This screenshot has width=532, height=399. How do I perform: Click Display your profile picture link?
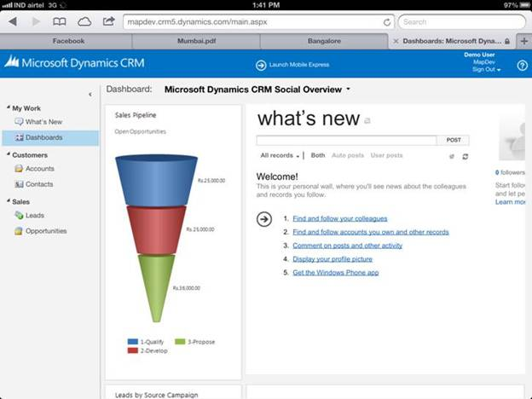[x=332, y=259]
